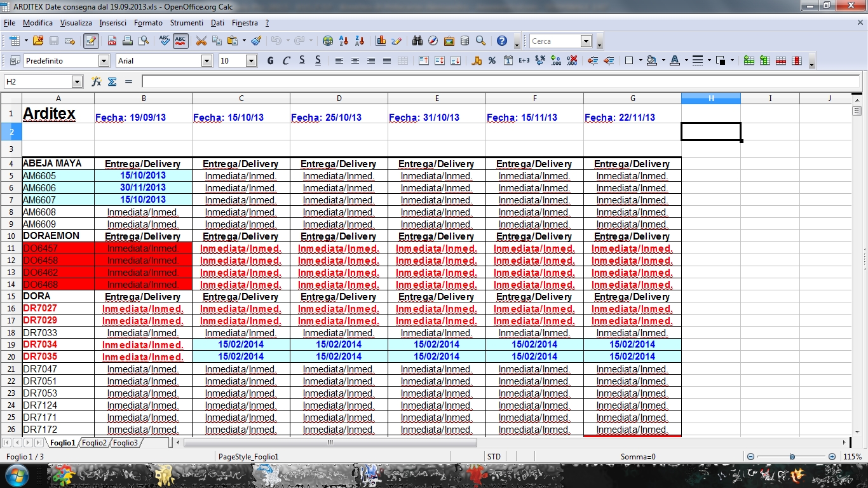Center the cell text horizontally
The width and height of the screenshot is (868, 488).
(355, 61)
